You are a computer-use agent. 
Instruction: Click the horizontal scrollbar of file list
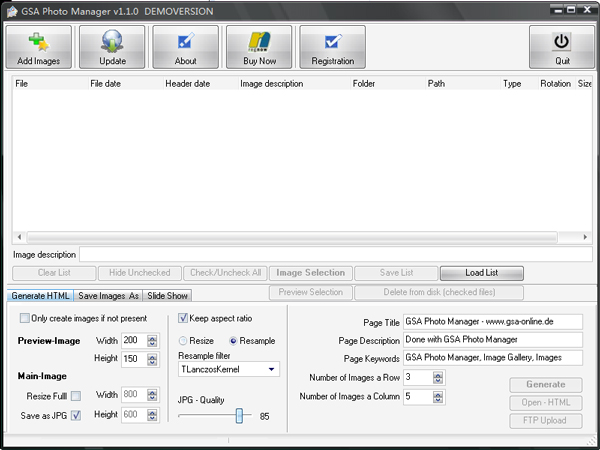point(292,237)
